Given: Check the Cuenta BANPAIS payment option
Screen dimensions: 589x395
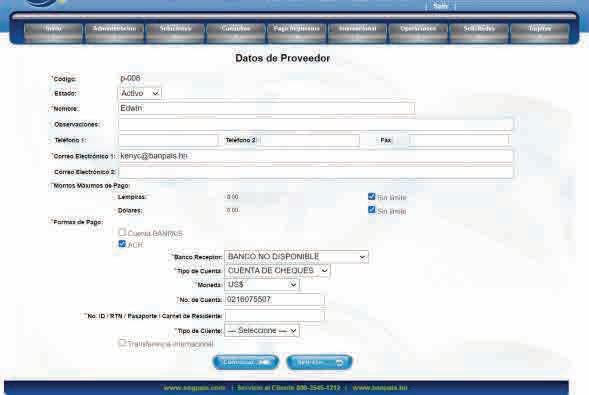Looking at the screenshot, I should tap(122, 232).
